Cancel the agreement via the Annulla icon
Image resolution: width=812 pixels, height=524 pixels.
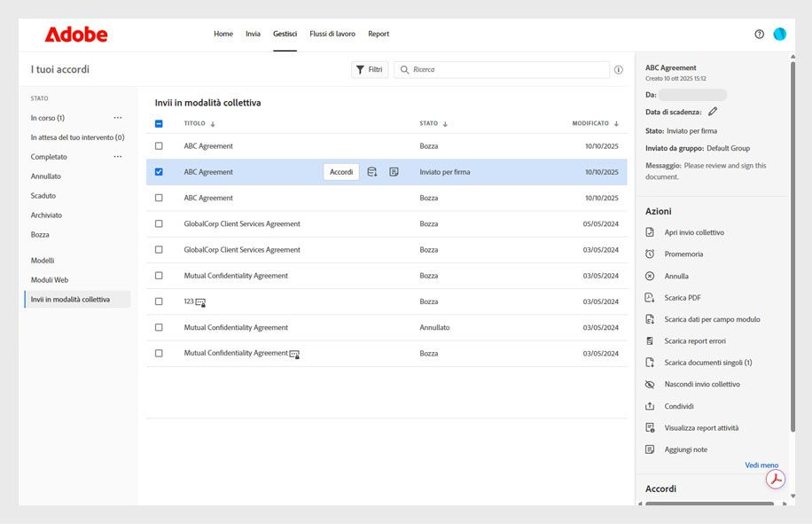click(x=652, y=274)
